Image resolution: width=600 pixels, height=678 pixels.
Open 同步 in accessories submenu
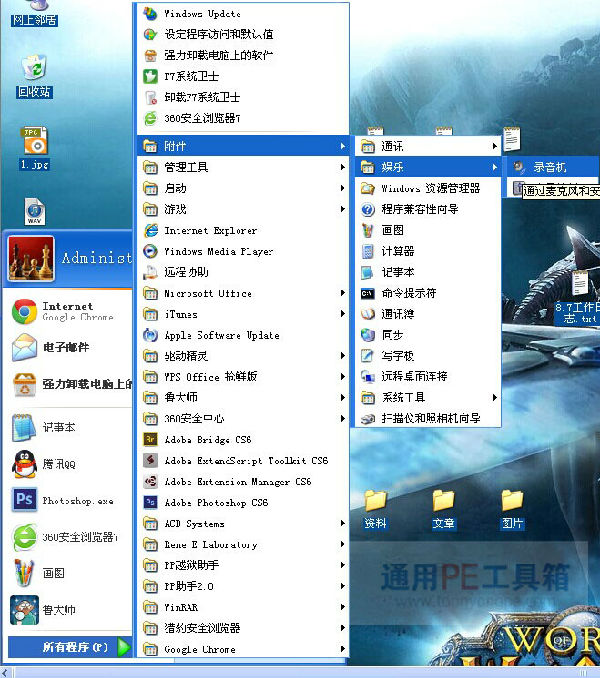pyautogui.click(x=428, y=335)
